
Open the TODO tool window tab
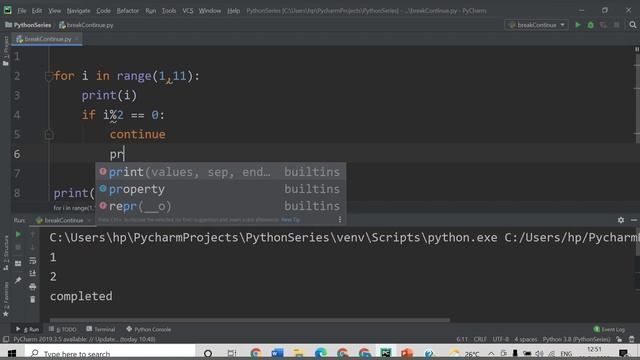(62, 329)
